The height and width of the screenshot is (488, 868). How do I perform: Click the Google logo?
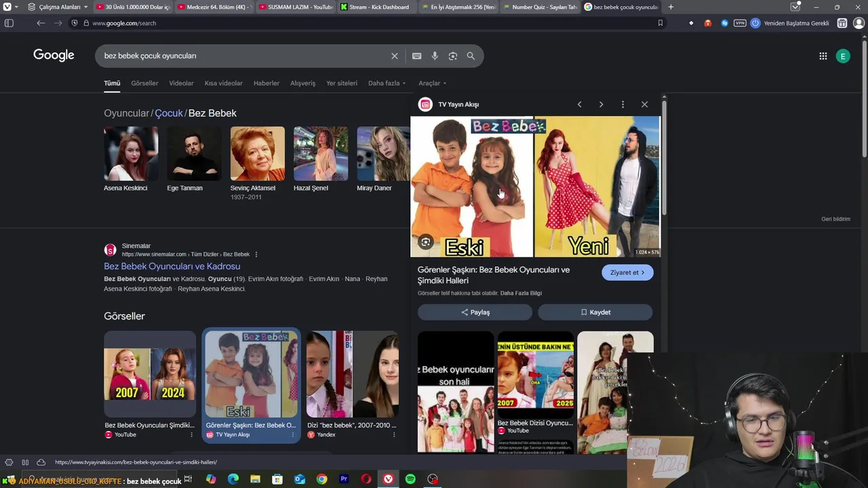click(54, 56)
